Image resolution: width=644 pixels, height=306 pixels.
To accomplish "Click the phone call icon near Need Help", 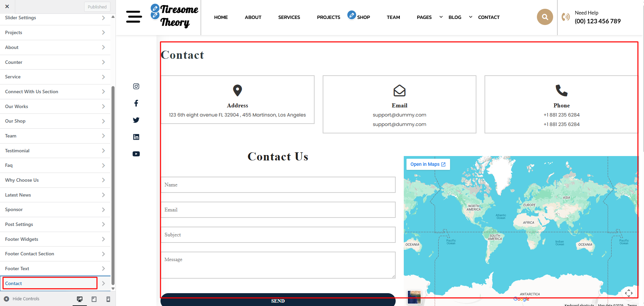I will [x=566, y=17].
